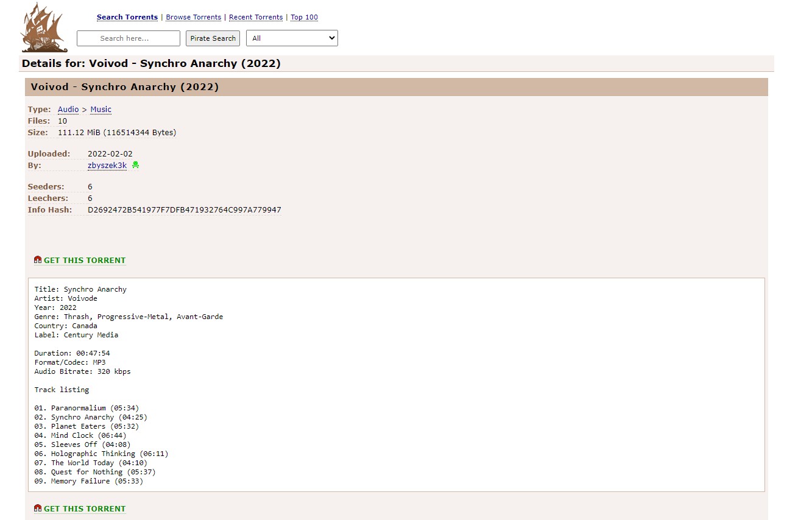Click the Year: 2022 line
The width and height of the screenshot is (812, 520).
[55, 307]
